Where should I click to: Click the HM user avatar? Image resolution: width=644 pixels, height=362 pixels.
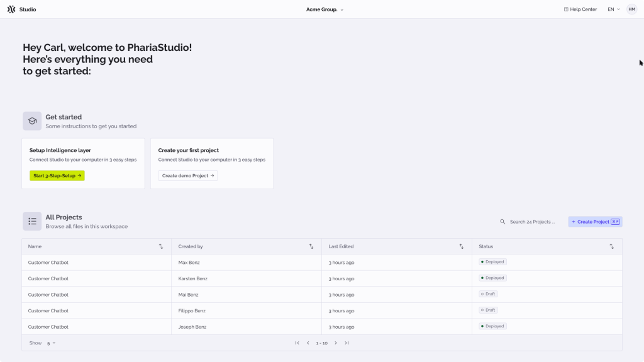(x=631, y=9)
